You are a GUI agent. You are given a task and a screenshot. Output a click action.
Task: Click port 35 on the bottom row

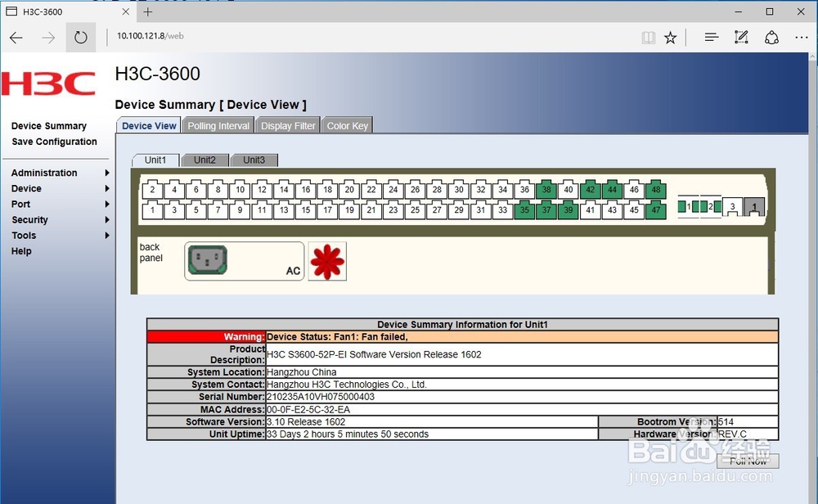(524, 209)
